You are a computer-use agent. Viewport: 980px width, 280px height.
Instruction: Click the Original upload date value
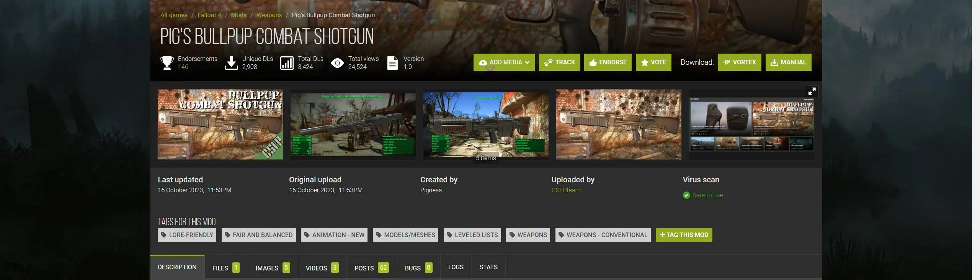coord(326,190)
